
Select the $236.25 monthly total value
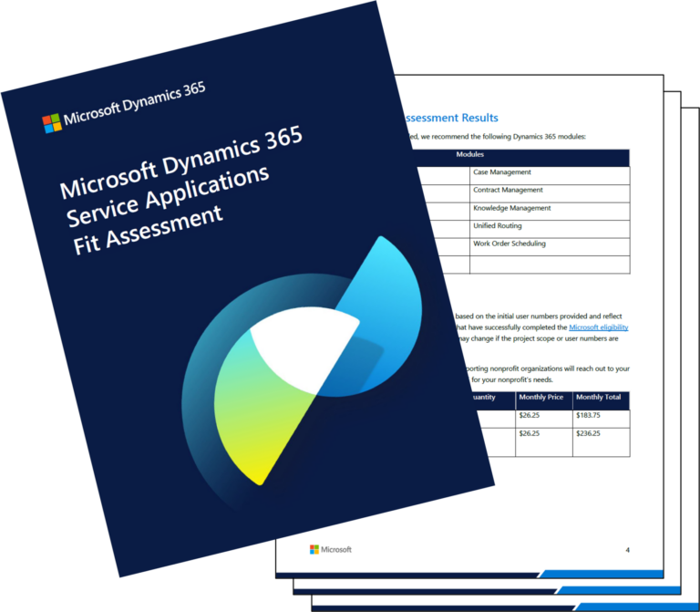pyautogui.click(x=588, y=433)
